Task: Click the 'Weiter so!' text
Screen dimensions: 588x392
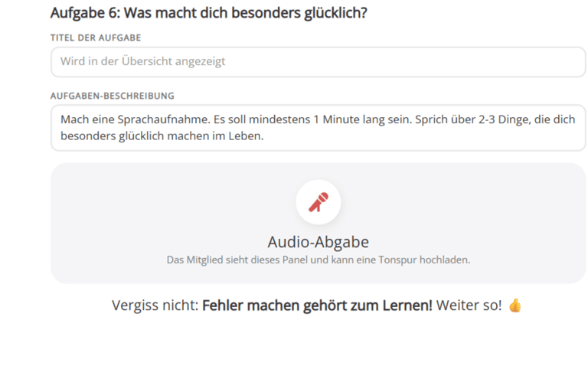Action: click(x=469, y=305)
